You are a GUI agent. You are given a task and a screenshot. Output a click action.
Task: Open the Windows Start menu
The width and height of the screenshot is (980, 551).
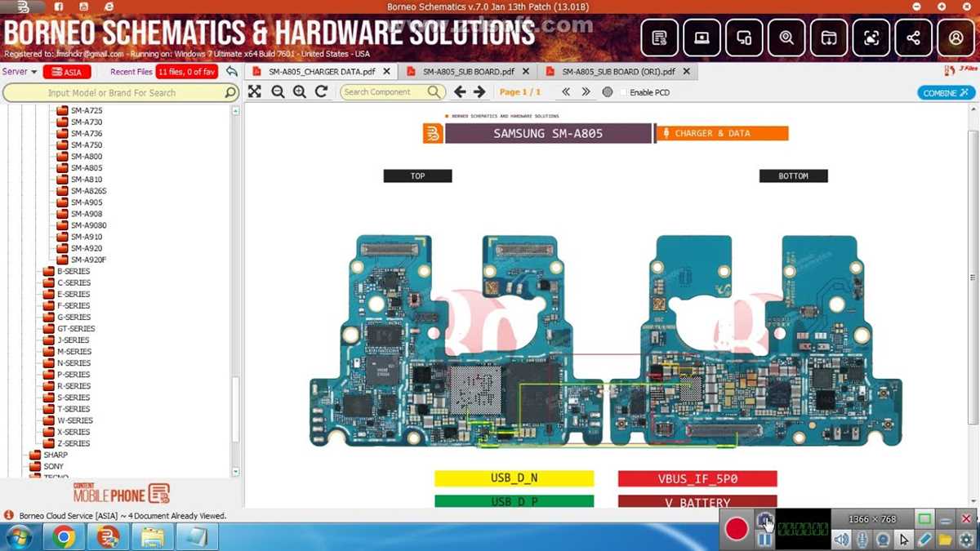pyautogui.click(x=18, y=536)
